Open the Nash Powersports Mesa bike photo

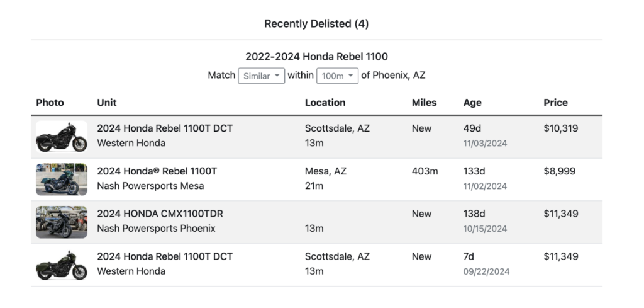pyautogui.click(x=62, y=180)
